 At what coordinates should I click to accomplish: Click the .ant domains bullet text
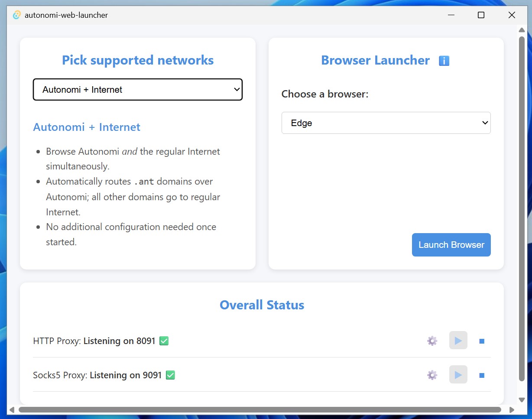(133, 197)
